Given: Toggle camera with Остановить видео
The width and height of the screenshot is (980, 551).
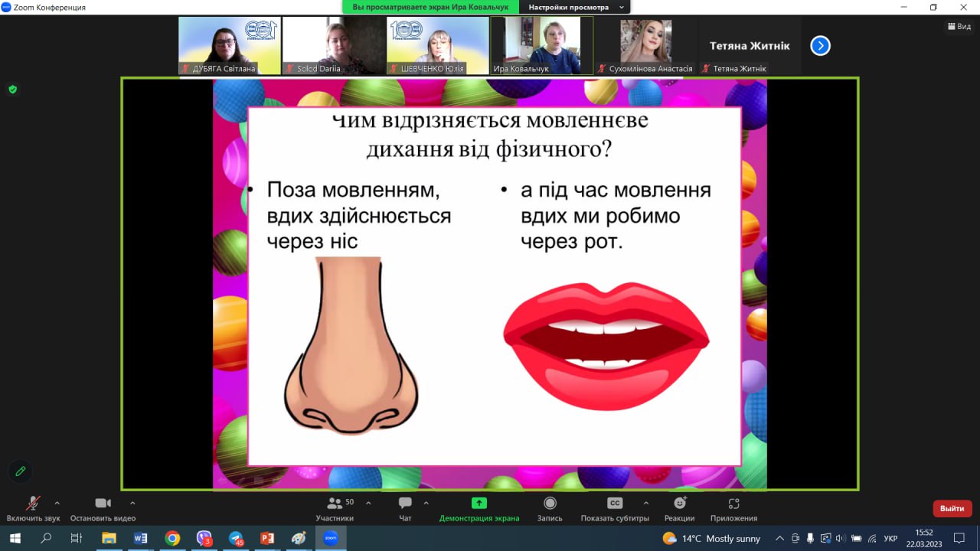Looking at the screenshot, I should click(103, 504).
